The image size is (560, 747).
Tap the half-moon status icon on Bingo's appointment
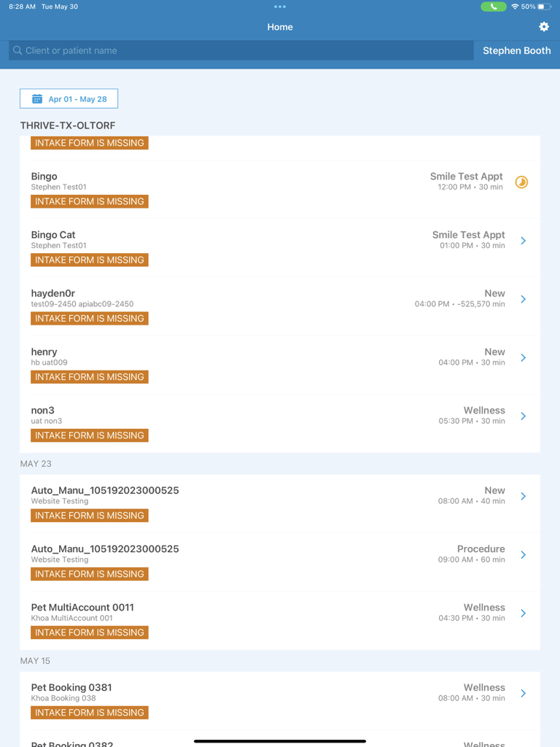tap(521, 182)
